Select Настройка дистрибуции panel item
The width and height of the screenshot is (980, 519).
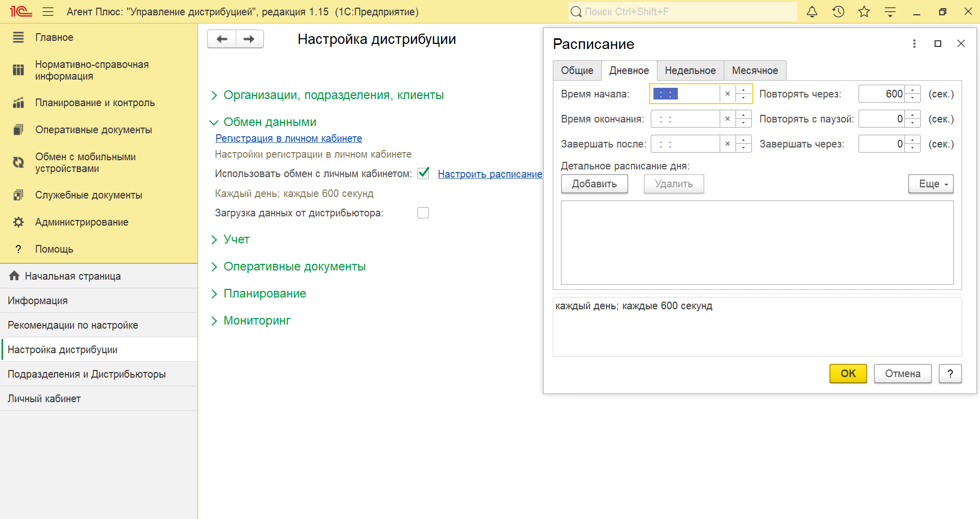pyautogui.click(x=99, y=350)
